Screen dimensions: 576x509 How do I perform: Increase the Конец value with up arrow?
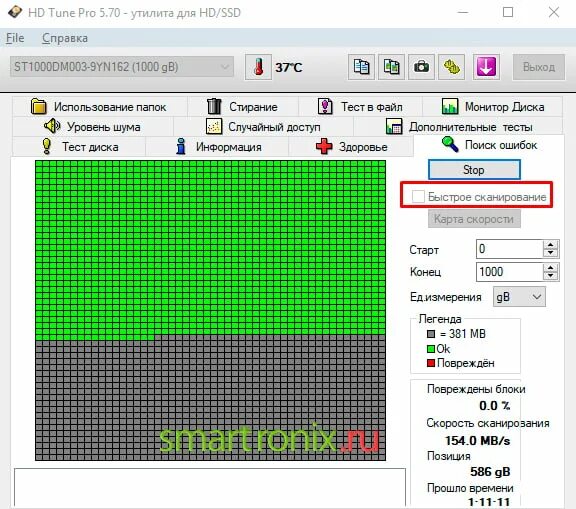550,267
